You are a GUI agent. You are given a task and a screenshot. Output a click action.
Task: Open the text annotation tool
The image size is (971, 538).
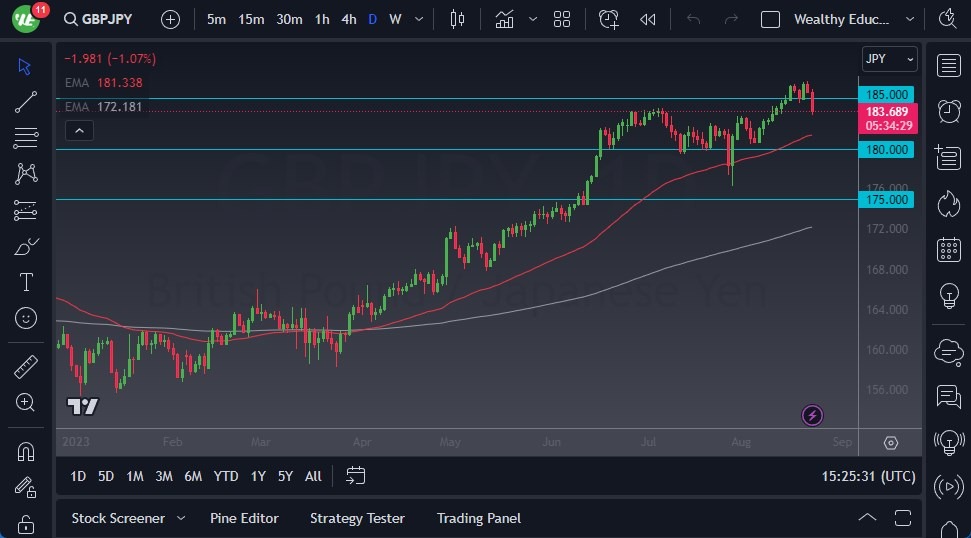(x=26, y=282)
